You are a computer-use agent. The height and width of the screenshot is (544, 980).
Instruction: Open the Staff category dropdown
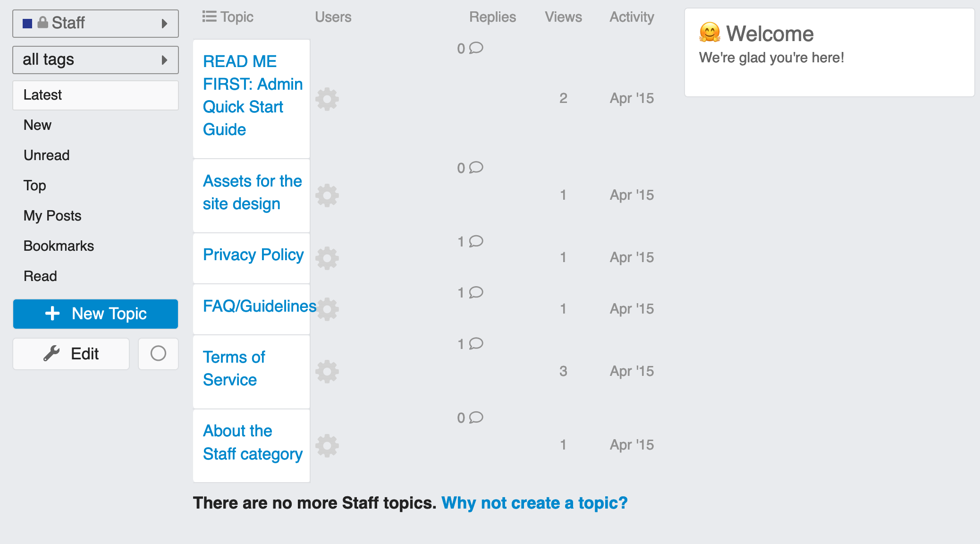click(x=95, y=23)
